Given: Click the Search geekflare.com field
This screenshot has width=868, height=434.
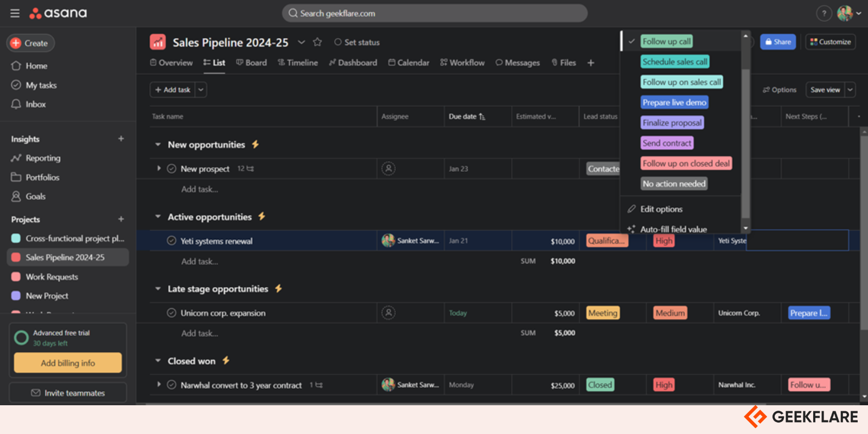Looking at the screenshot, I should pyautogui.click(x=435, y=14).
